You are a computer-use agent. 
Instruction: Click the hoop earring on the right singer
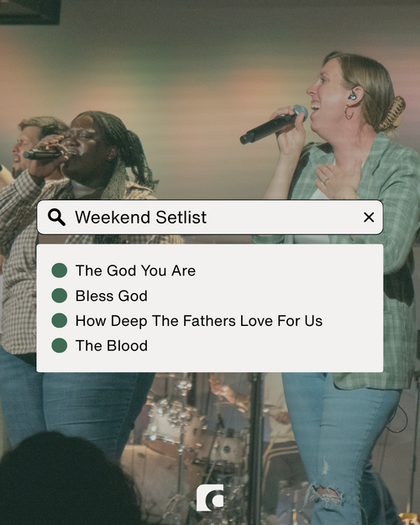click(349, 113)
